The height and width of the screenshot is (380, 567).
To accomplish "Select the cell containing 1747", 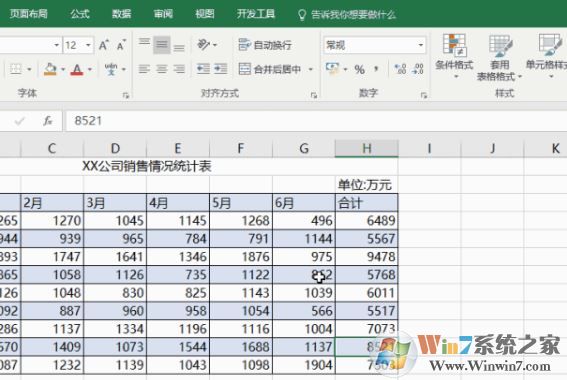I will pos(52,257).
